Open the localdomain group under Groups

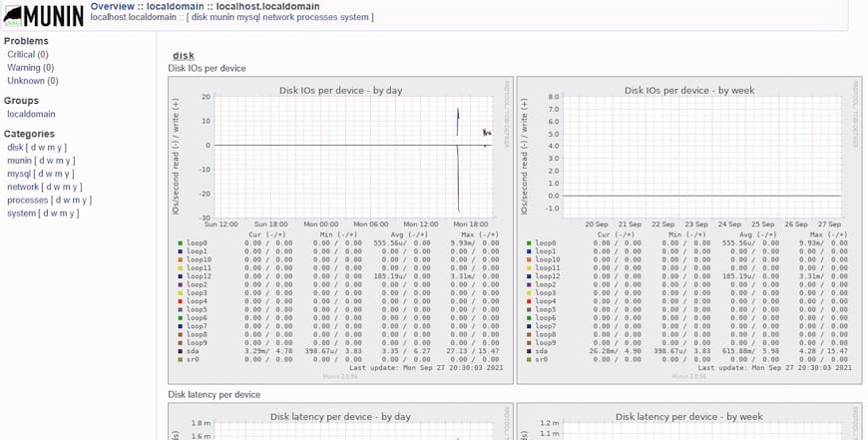click(31, 114)
